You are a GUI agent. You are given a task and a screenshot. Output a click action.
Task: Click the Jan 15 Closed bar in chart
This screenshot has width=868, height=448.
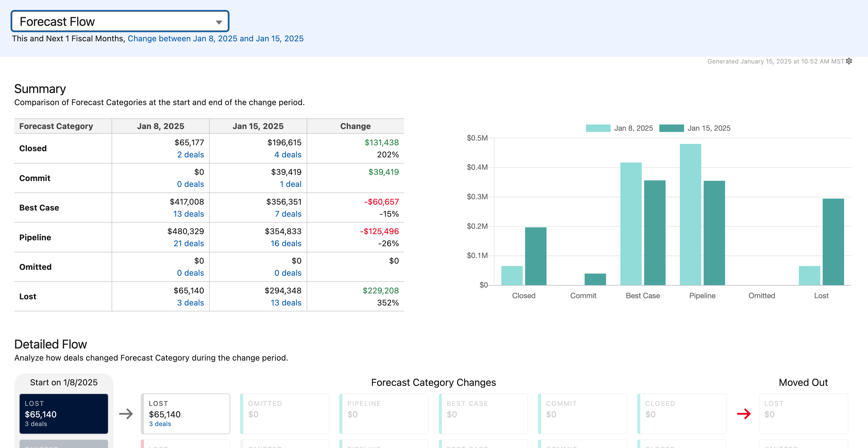535,256
